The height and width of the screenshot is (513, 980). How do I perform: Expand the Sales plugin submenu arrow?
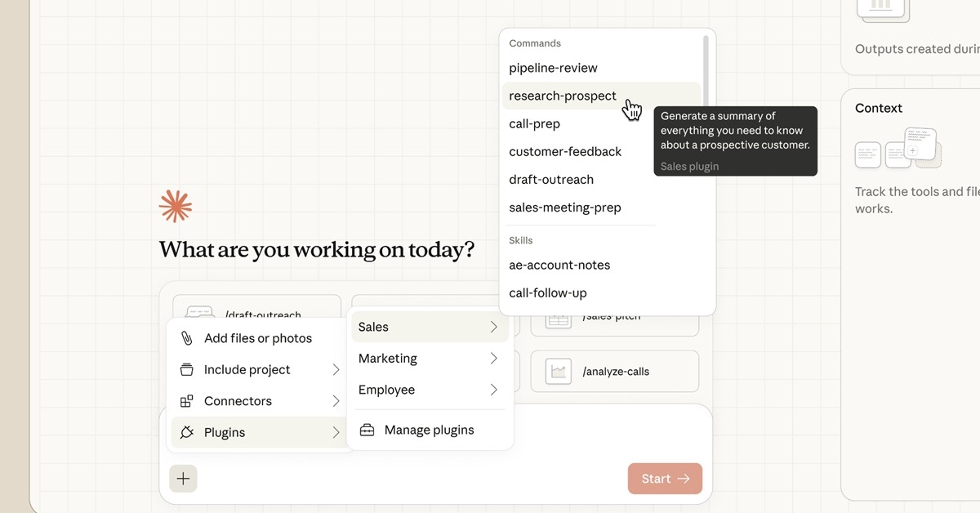(x=493, y=327)
